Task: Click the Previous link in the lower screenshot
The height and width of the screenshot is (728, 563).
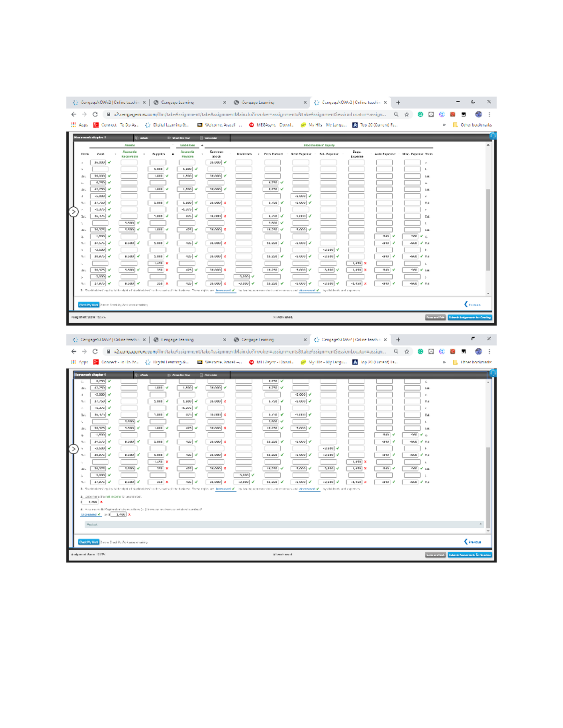Action: click(x=473, y=542)
